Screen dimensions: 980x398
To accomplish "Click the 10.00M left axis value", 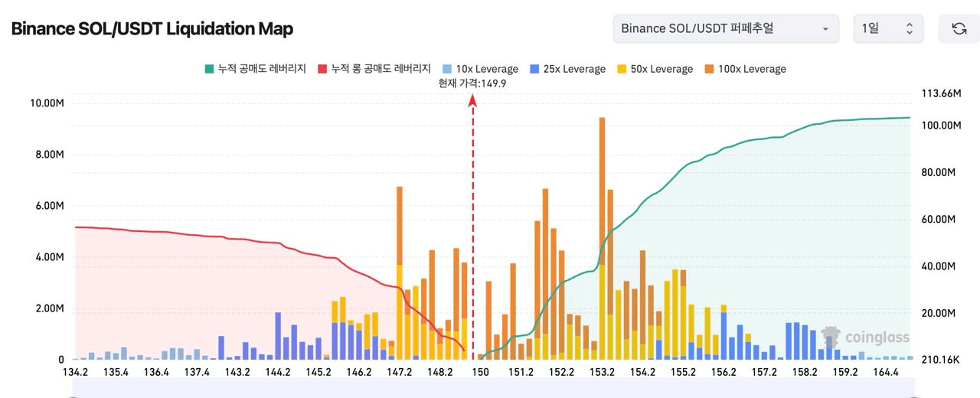I will point(46,103).
